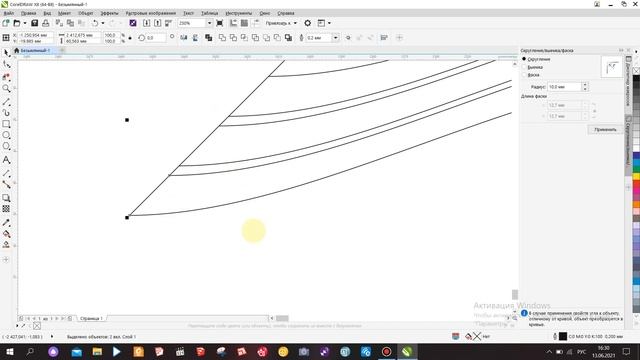Screen dimensions: 640x360
Task: Select the Color Eyedropper tool
Action: pyautogui.click(x=6, y=222)
